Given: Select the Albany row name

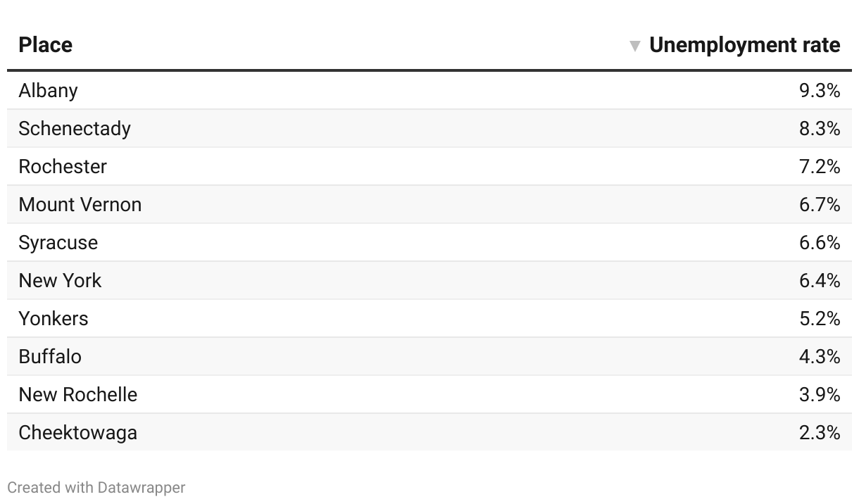Looking at the screenshot, I should tap(49, 91).
